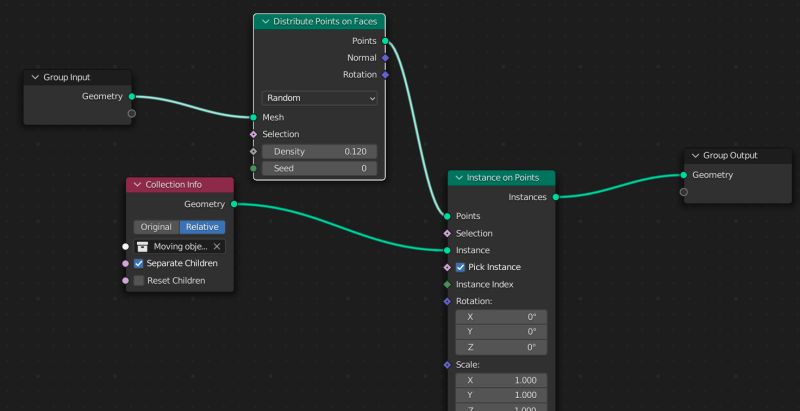
Task: Click the Collection Info Geometry output socket
Action: coord(234,204)
